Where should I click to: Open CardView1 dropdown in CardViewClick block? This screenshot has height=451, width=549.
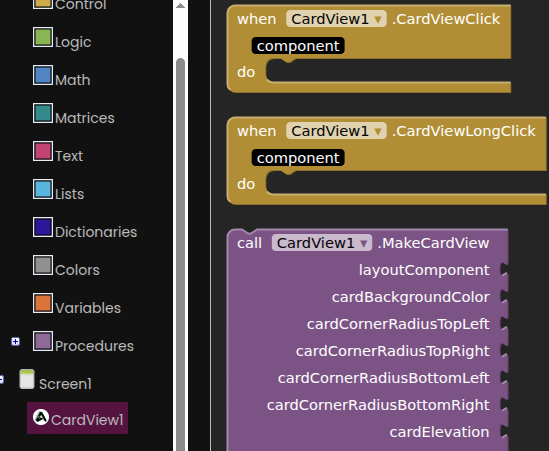click(x=336, y=19)
